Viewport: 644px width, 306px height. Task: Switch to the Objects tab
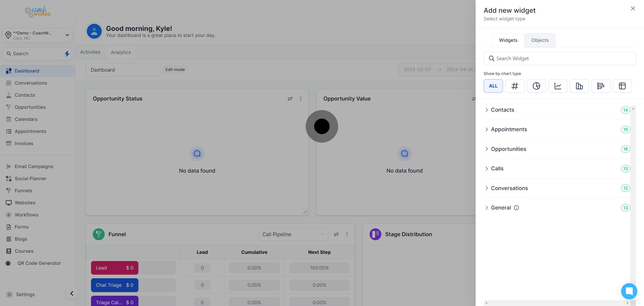[540, 40]
